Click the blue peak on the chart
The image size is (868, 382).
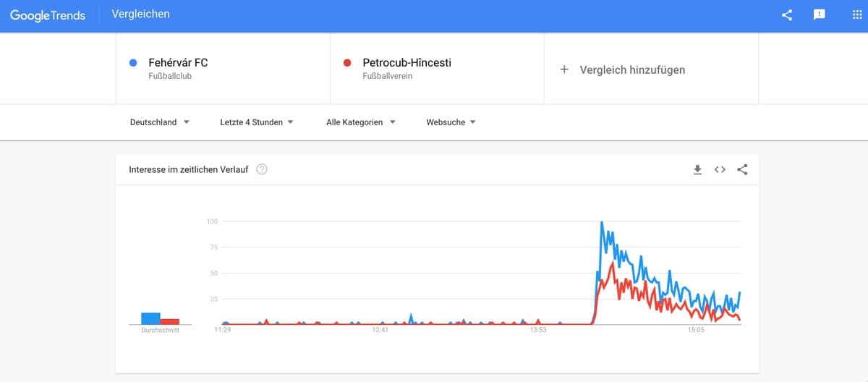[x=602, y=223]
